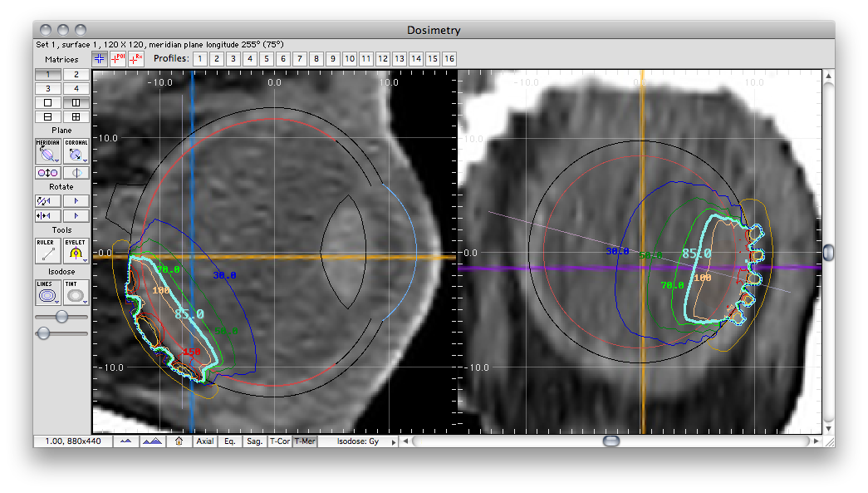Select matrix number 2

click(x=76, y=74)
